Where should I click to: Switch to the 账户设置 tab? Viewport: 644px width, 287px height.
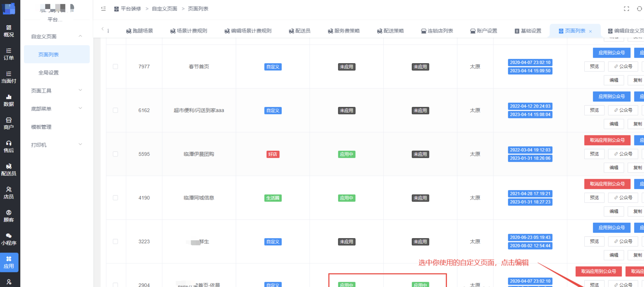click(x=484, y=31)
